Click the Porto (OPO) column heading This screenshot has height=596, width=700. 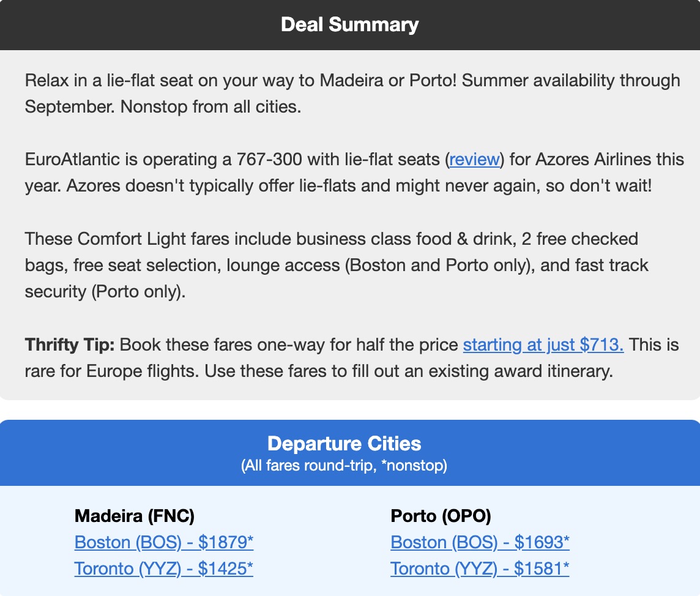click(442, 516)
